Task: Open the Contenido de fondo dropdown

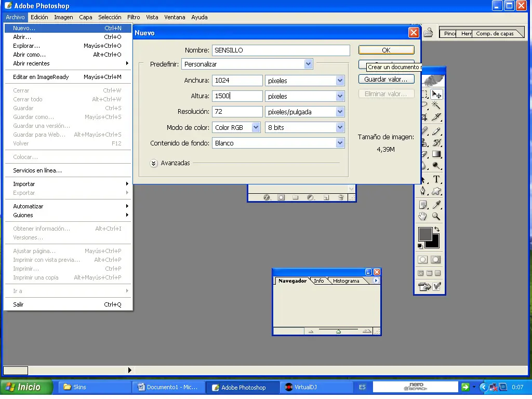Action: 340,143
